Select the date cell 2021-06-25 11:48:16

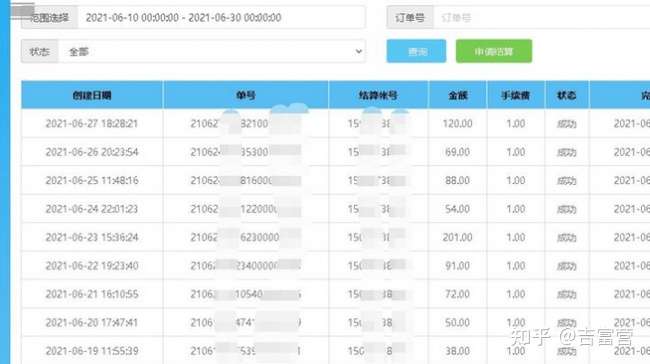coord(92,180)
